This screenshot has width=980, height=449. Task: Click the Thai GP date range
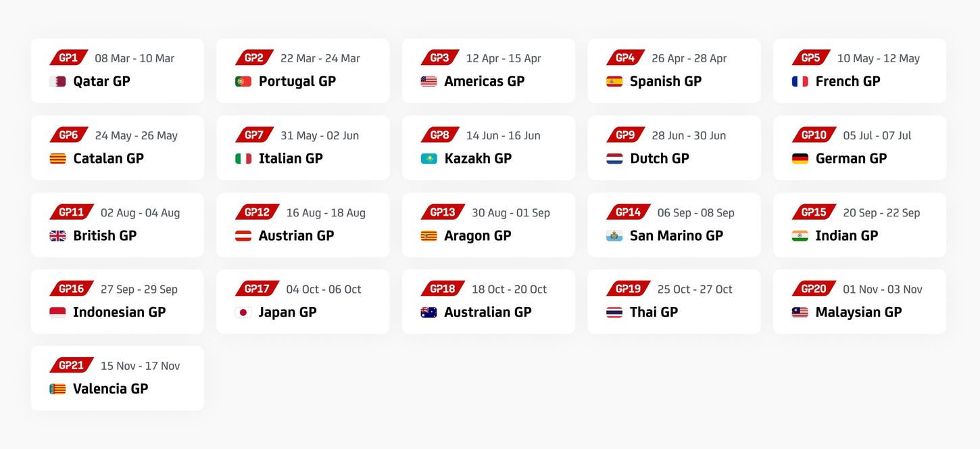click(x=695, y=289)
